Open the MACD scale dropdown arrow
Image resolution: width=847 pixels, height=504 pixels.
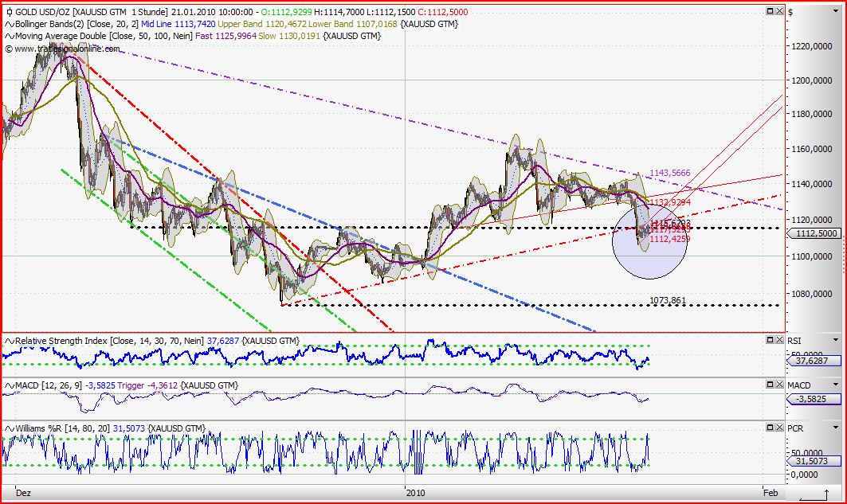(836, 385)
